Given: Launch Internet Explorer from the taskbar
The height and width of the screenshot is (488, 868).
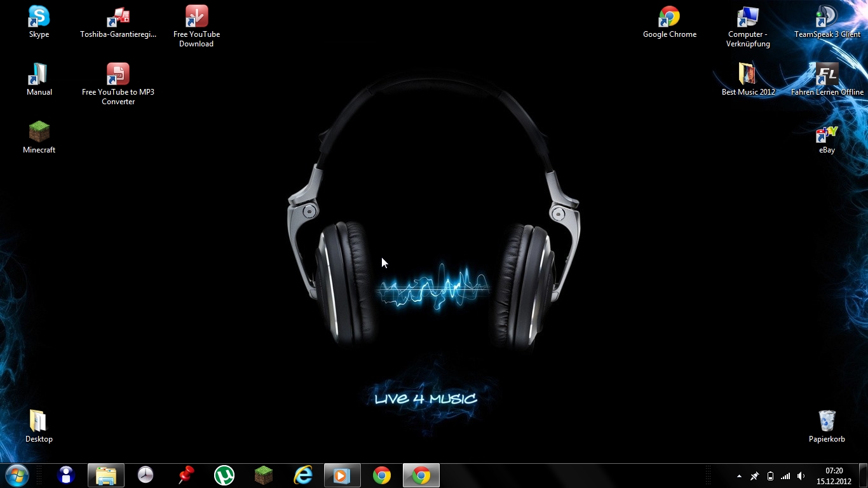Looking at the screenshot, I should pos(303,475).
